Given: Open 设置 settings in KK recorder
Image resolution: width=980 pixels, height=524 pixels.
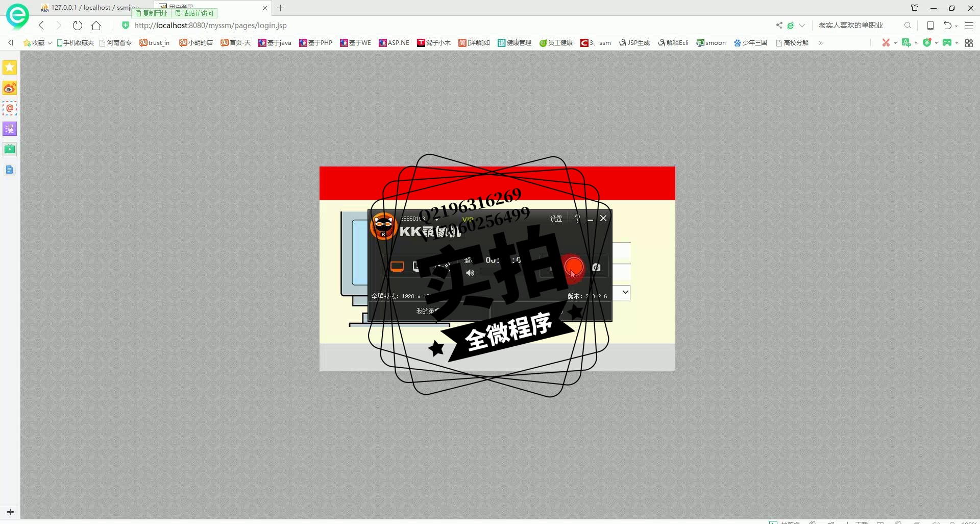Looking at the screenshot, I should (x=556, y=219).
